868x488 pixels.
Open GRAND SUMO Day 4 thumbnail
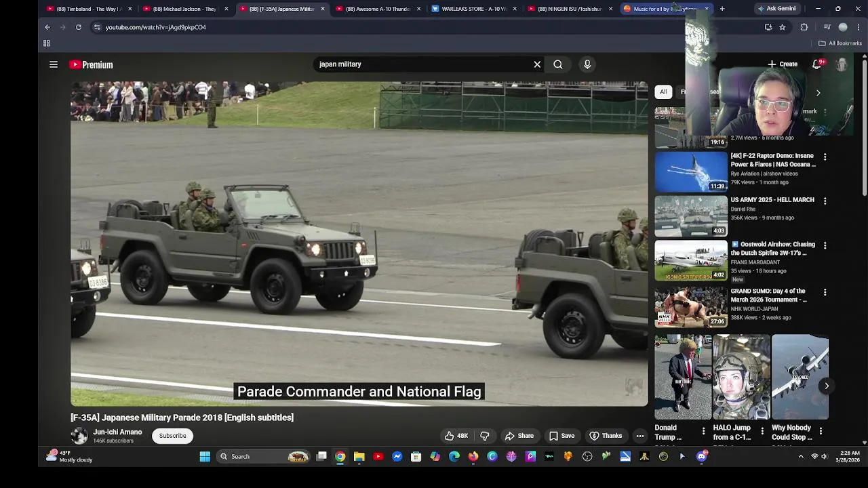click(691, 307)
